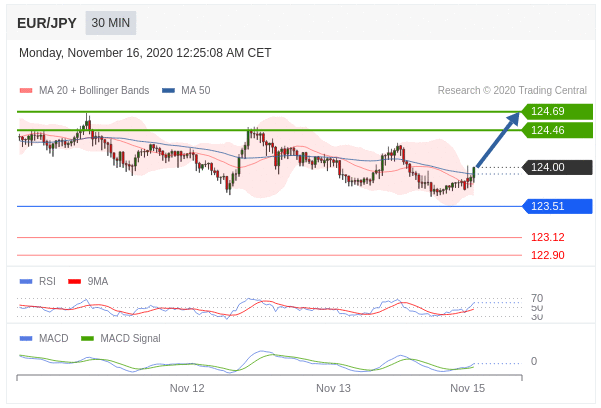Click the RSI legend label
Viewport: 601px width, 408px height.
pyautogui.click(x=47, y=281)
